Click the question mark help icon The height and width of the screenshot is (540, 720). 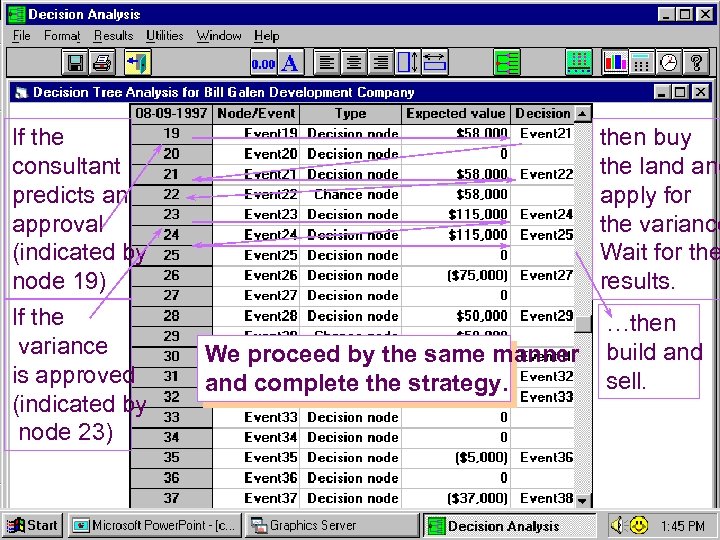[x=696, y=62]
